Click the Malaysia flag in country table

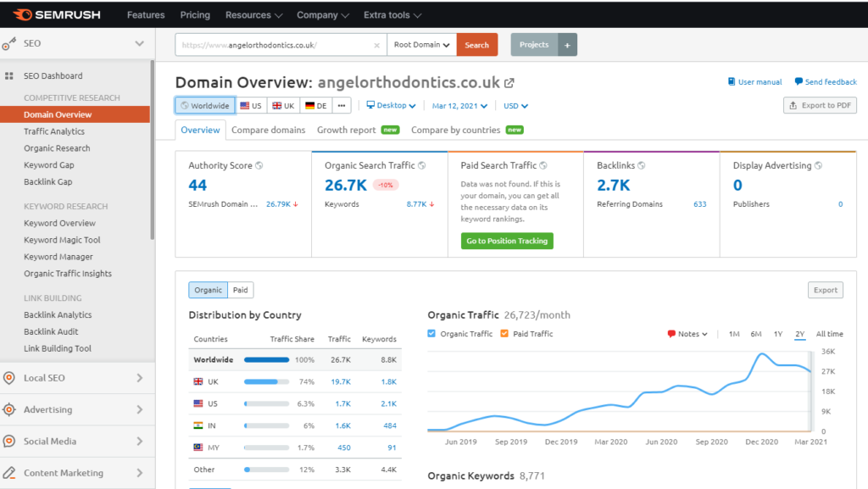click(x=198, y=447)
